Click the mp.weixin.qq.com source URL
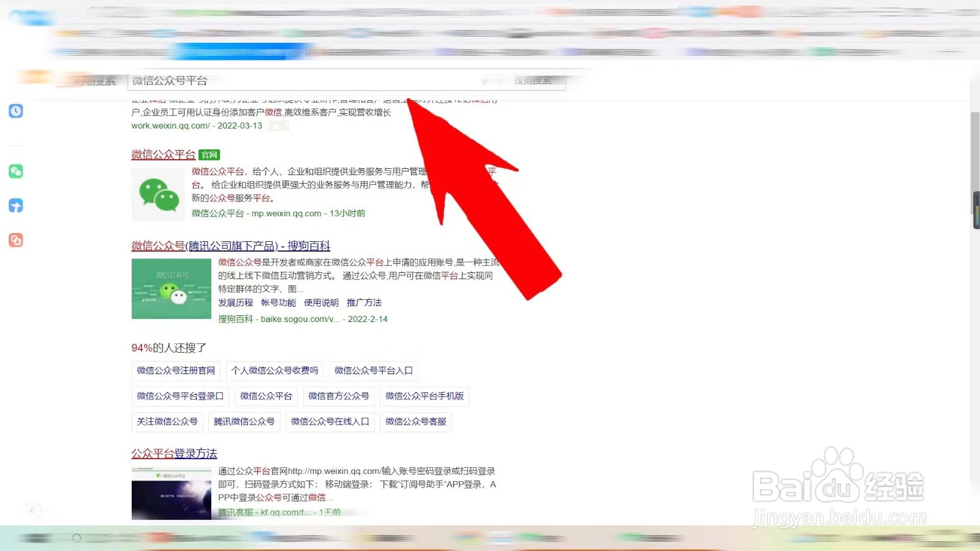The width and height of the screenshot is (980, 551). (x=286, y=213)
